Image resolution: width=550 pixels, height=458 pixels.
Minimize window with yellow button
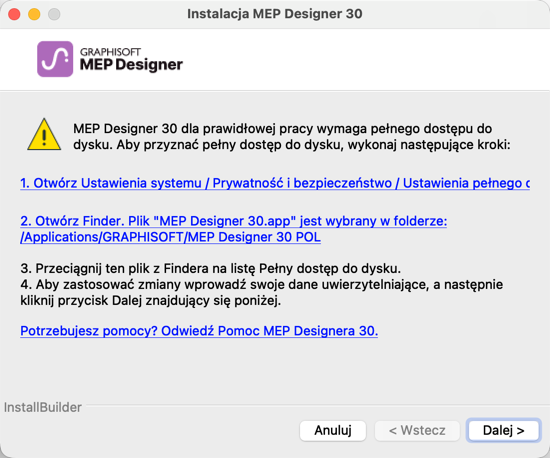34,14
